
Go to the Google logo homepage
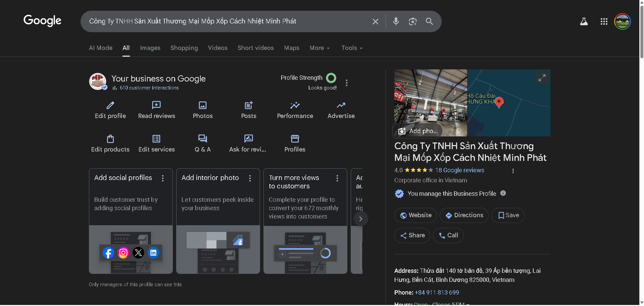point(42,21)
